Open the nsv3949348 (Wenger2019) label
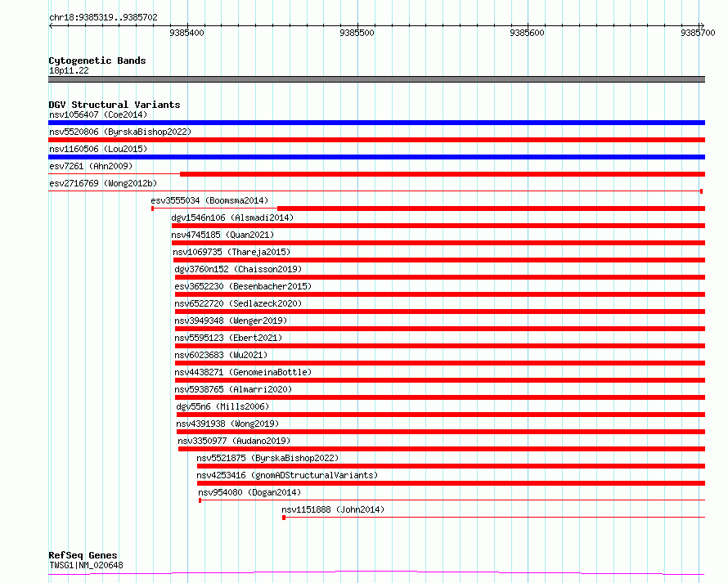 (x=231, y=321)
